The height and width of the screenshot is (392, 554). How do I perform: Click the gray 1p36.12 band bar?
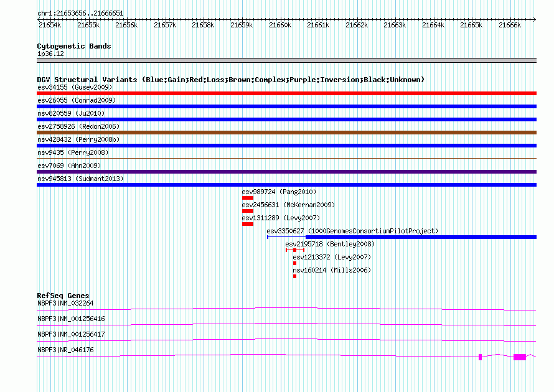(286, 60)
